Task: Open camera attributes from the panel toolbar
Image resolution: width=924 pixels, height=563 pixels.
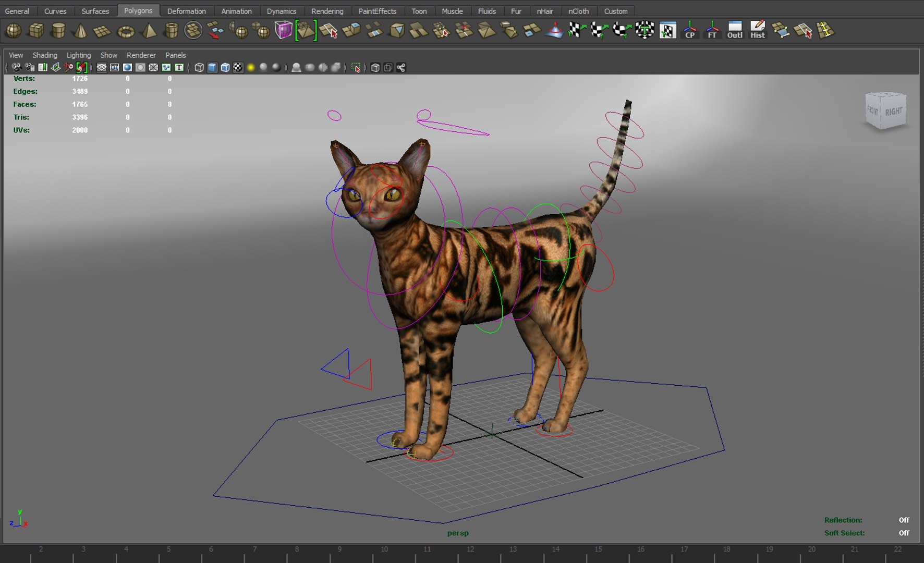Action: [x=30, y=67]
